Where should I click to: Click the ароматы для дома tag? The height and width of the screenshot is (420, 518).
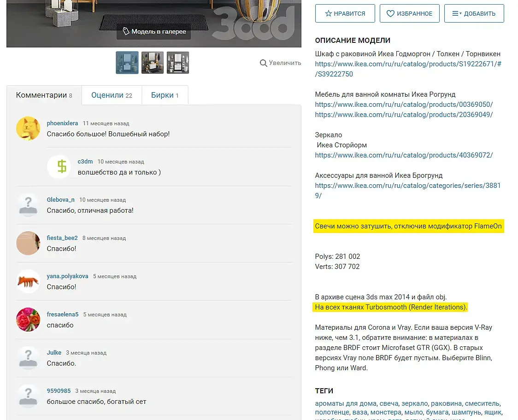coord(346,403)
